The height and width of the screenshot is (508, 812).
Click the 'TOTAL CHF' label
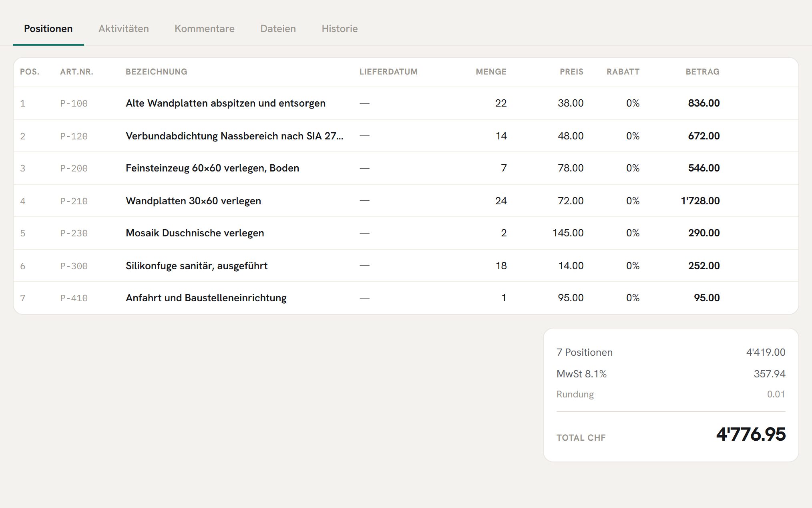(x=581, y=438)
